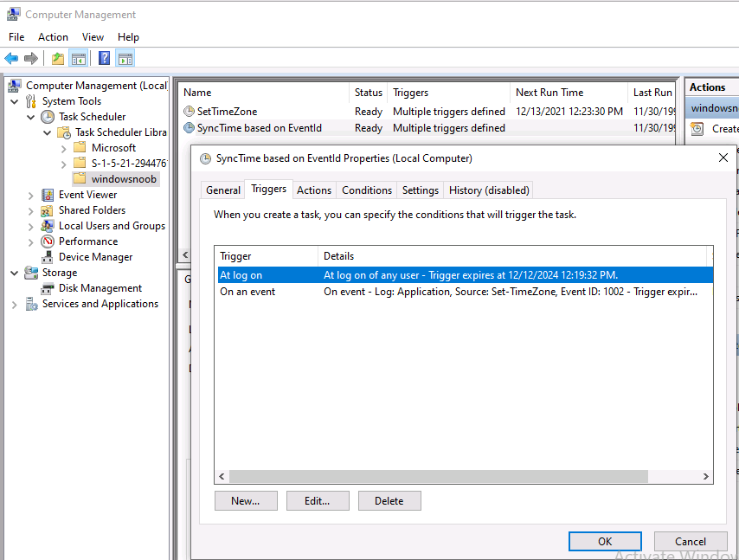Click the Task Scheduler clock icon
The width and height of the screenshot is (739, 560).
pyautogui.click(x=47, y=117)
